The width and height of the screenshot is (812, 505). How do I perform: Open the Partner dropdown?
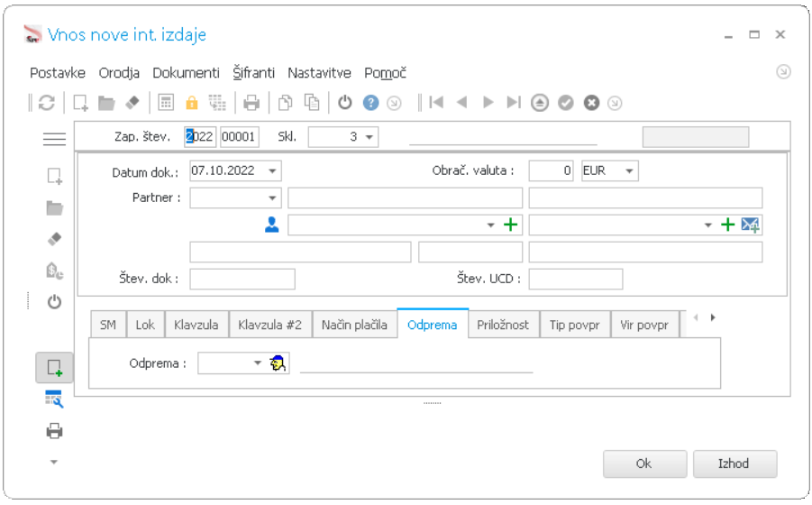pos(272,197)
